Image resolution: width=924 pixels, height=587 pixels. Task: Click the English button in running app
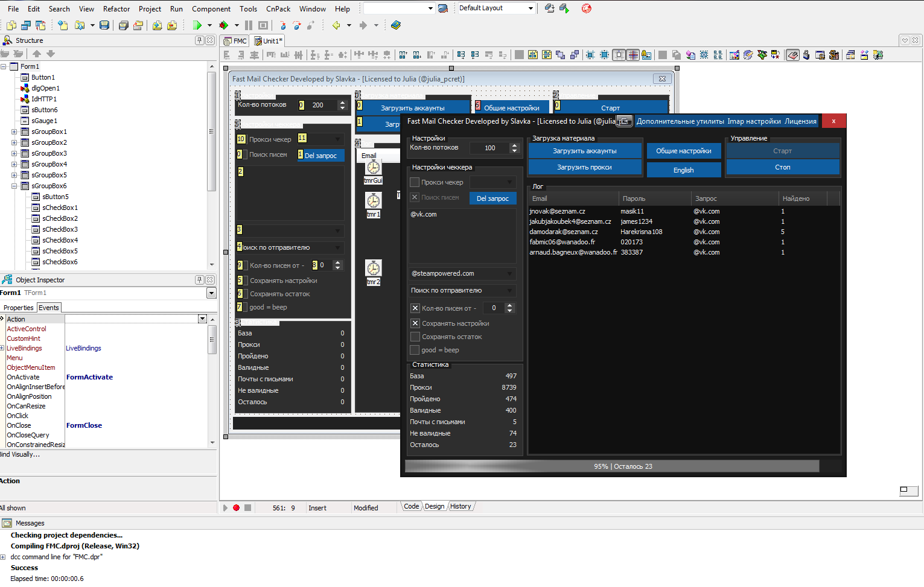[684, 170]
